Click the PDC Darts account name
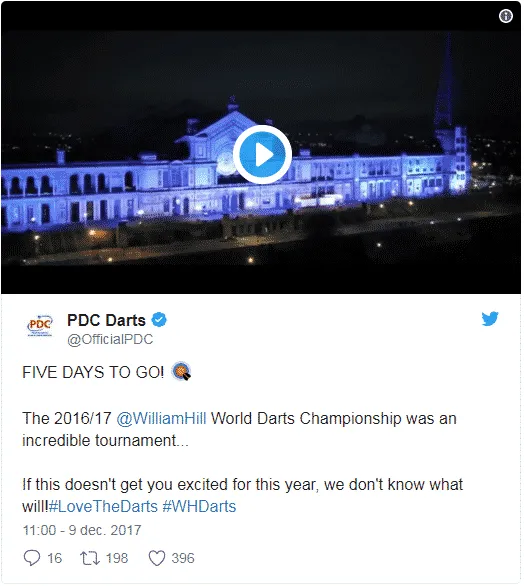 [x=106, y=320]
